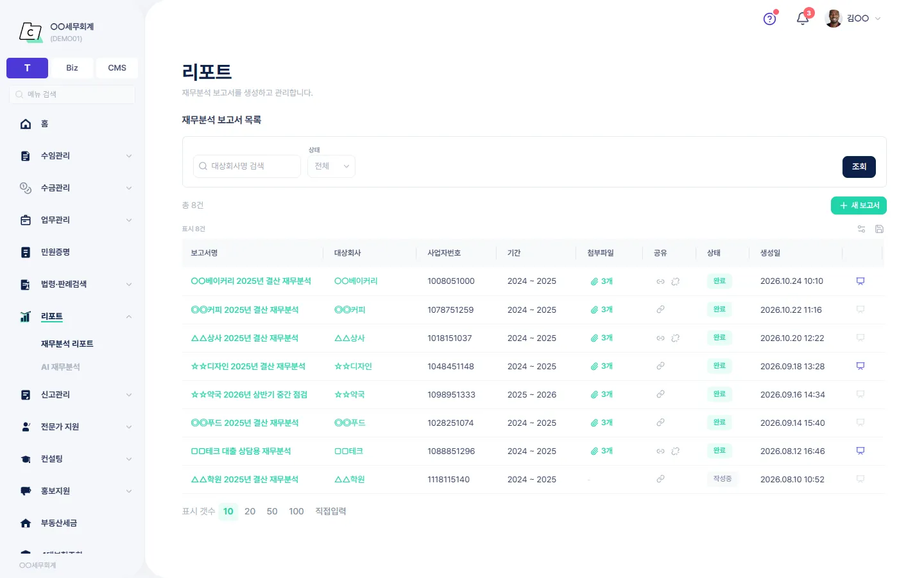
Task: Click the 조회 search button
Action: click(859, 167)
